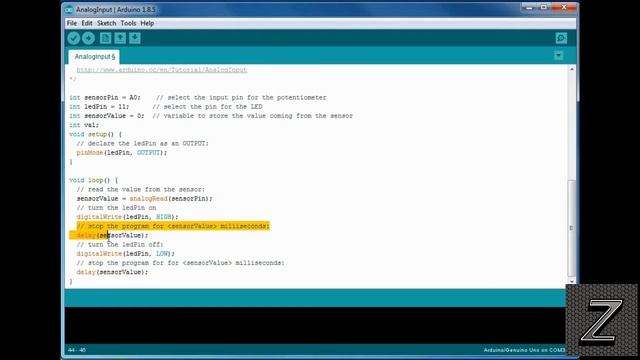Expand the tab options dropdown arrow
The image size is (640, 360).
coord(558,56)
